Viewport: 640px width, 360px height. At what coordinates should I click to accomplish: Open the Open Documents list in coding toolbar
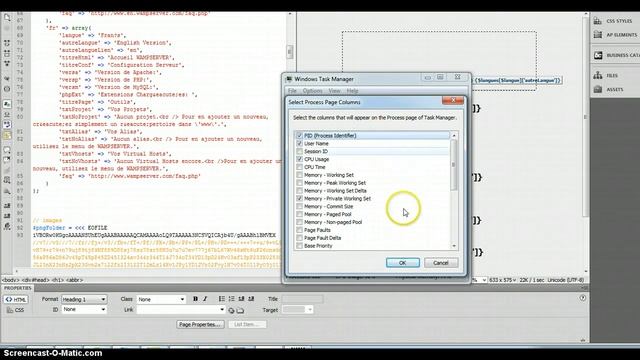7,17
